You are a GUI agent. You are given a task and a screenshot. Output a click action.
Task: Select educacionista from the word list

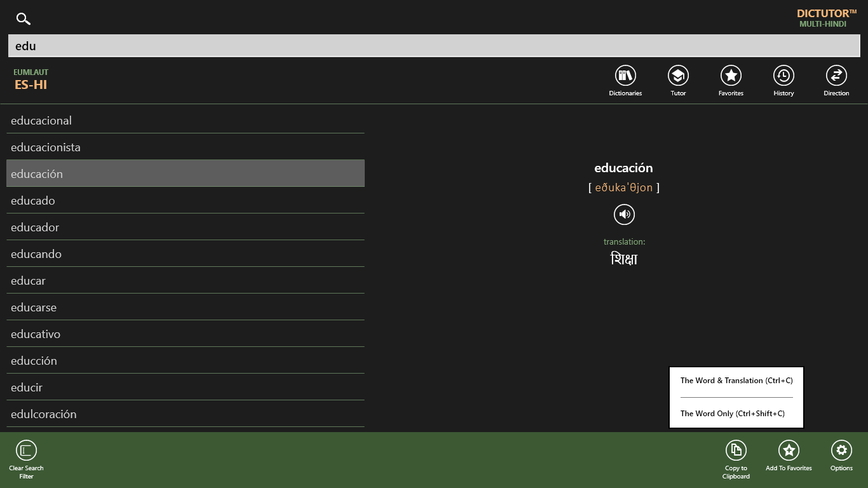(186, 147)
